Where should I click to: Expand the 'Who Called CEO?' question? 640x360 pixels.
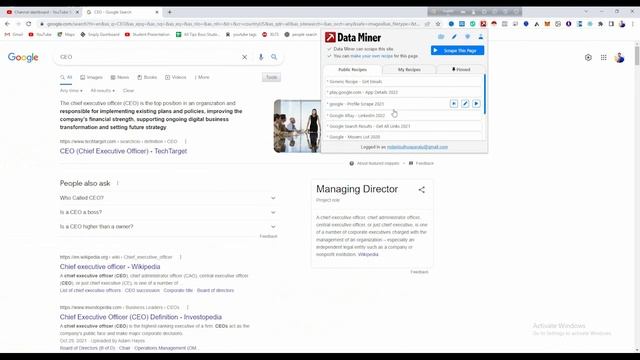click(x=168, y=198)
